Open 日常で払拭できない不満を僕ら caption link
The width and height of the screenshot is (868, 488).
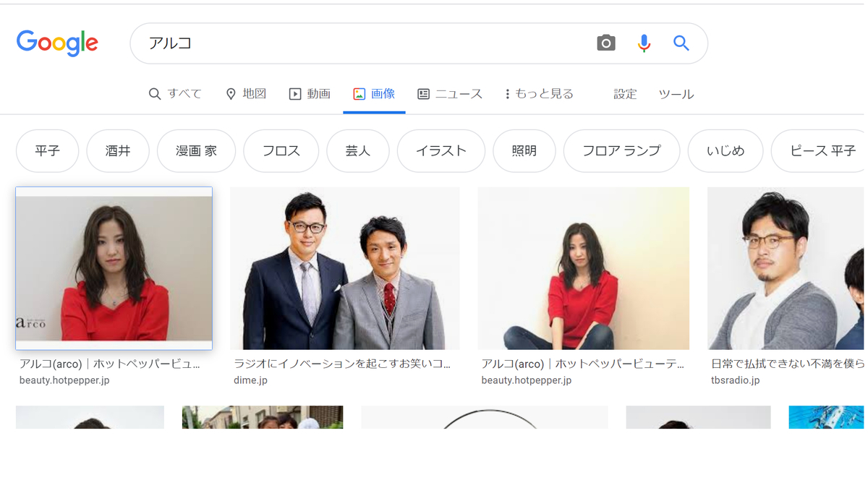click(788, 364)
